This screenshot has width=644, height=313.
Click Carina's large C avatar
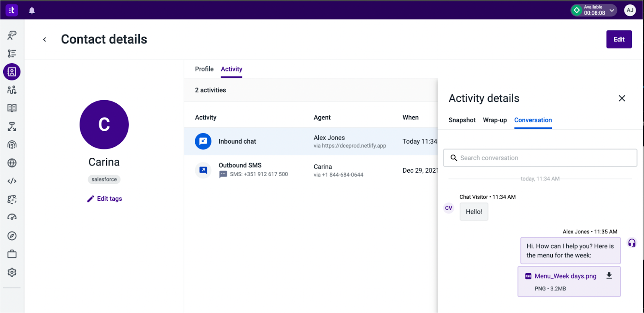pyautogui.click(x=104, y=125)
